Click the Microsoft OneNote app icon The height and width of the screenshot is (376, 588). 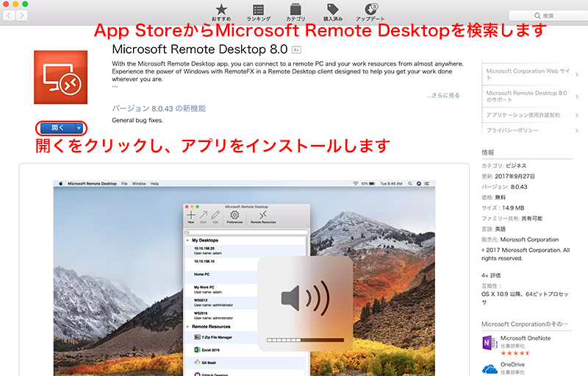click(490, 343)
